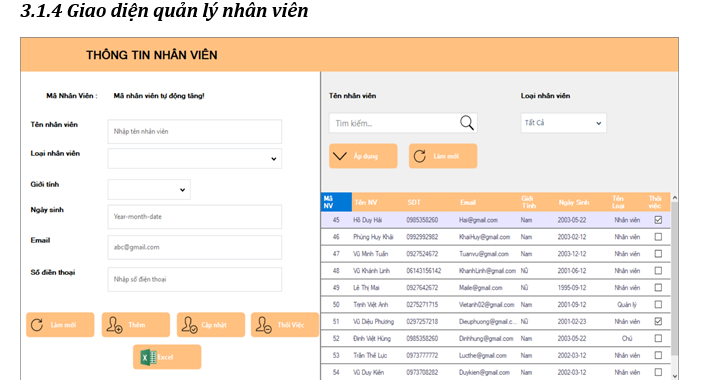
Task: Toggle Thôi việc checkbox for Vũ Minh Tuấn
Action: coord(658,254)
